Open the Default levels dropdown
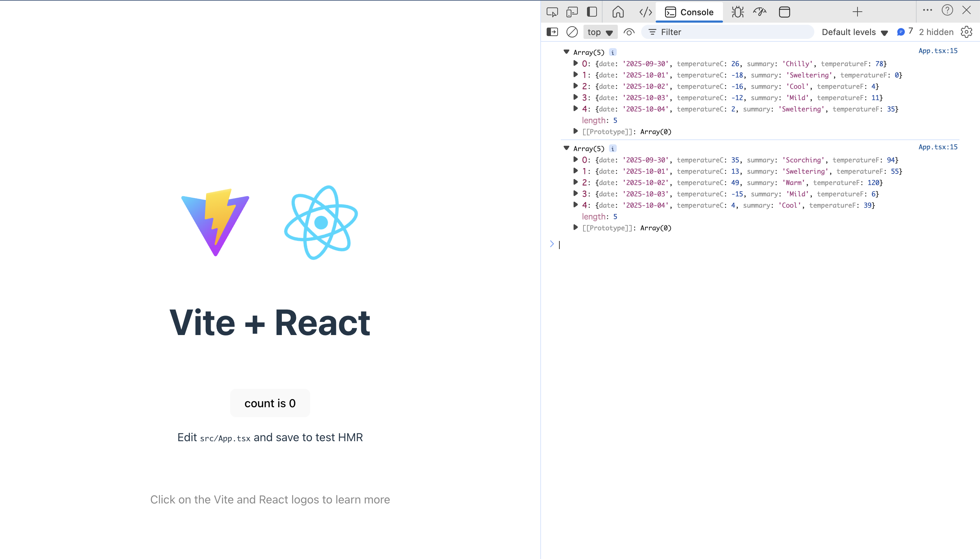The height and width of the screenshot is (559, 980). coord(854,32)
